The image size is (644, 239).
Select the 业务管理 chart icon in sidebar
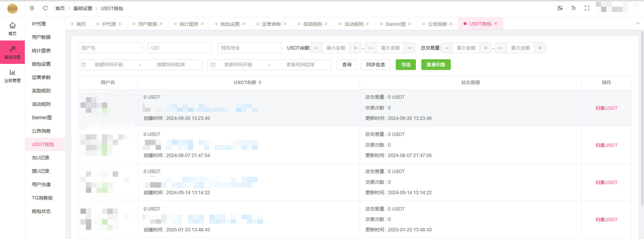pos(12,76)
